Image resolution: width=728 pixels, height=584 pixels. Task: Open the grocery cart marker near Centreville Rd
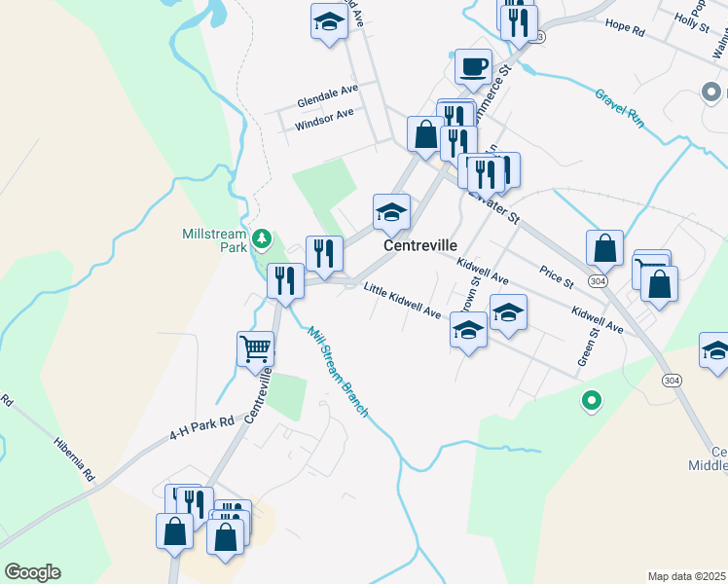pos(255,352)
